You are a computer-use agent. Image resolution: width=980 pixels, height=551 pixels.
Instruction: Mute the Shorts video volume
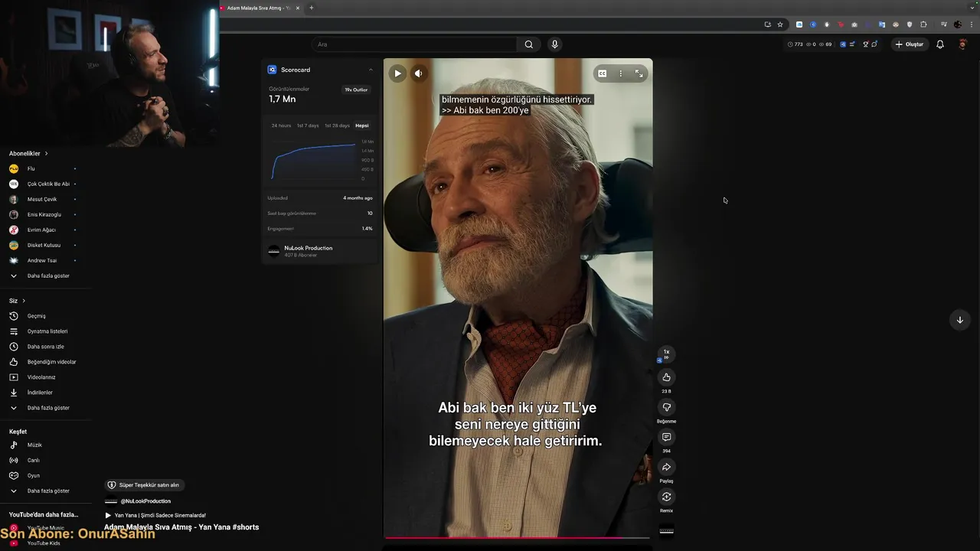[x=418, y=73]
